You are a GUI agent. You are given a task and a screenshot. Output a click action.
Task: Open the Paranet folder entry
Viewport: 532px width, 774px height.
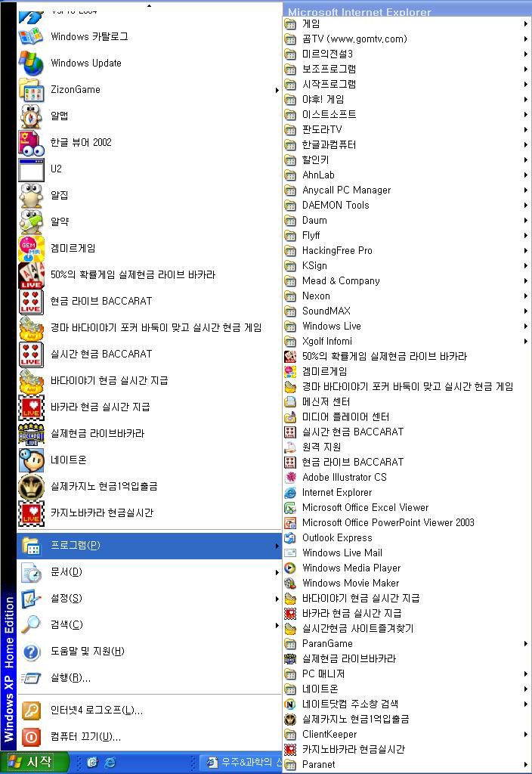click(407, 765)
